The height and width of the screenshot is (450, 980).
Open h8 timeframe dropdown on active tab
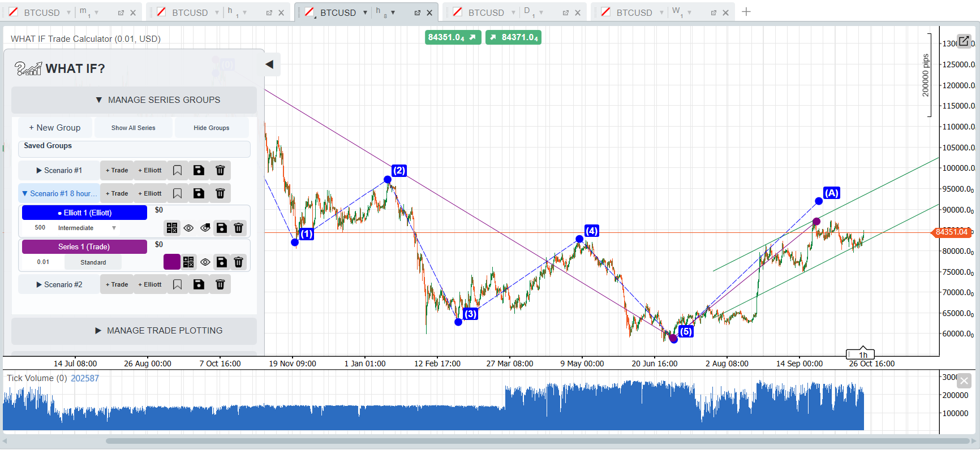click(x=393, y=12)
